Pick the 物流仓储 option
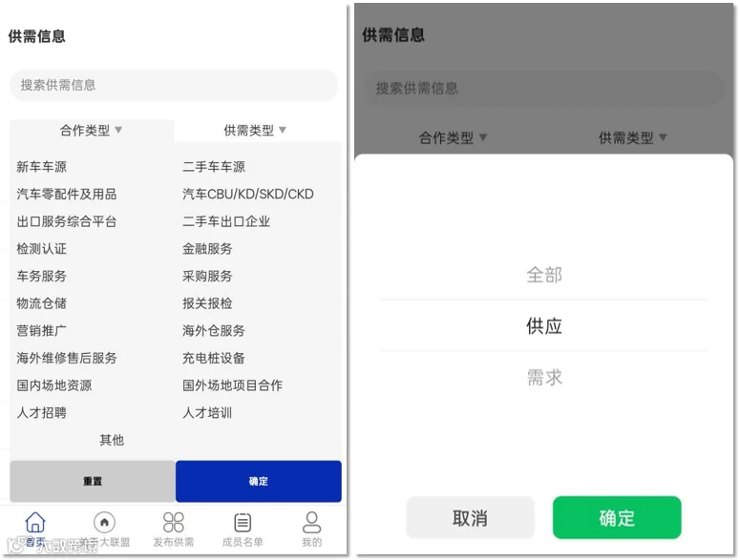 pyautogui.click(x=41, y=303)
